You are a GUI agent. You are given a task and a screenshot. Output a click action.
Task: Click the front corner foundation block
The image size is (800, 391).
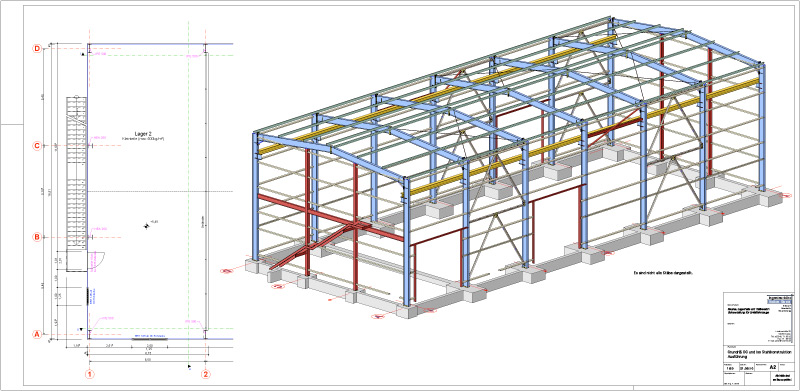point(407,311)
